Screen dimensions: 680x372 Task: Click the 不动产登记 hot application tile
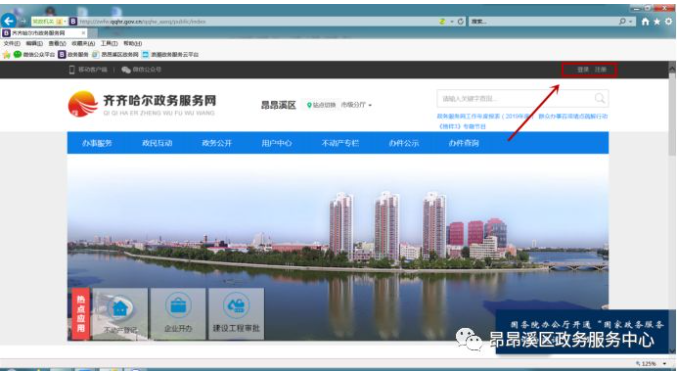(x=120, y=314)
